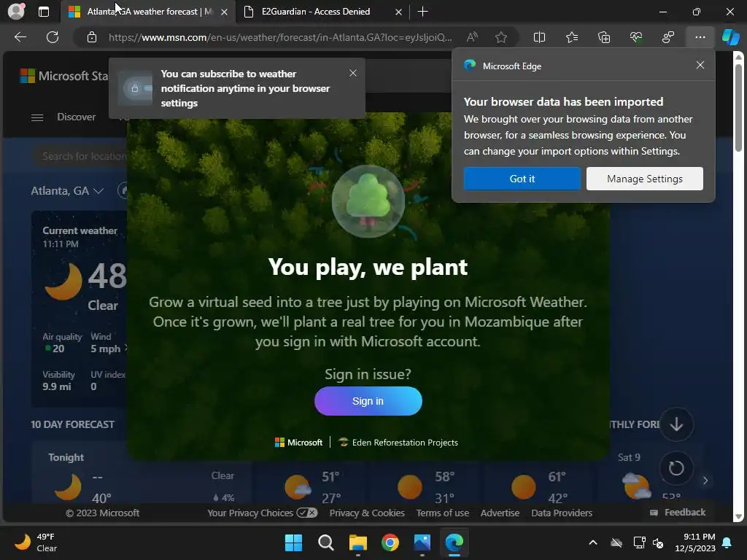747x560 pixels.
Task: Reload the weather page
Action: point(53,37)
